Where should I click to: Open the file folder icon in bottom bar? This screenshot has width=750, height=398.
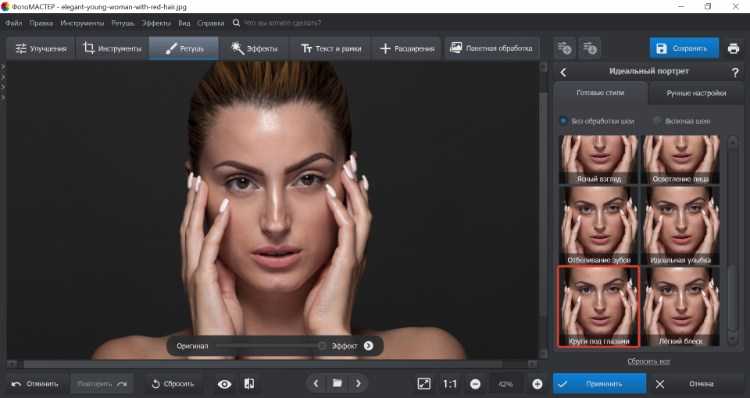[337, 383]
